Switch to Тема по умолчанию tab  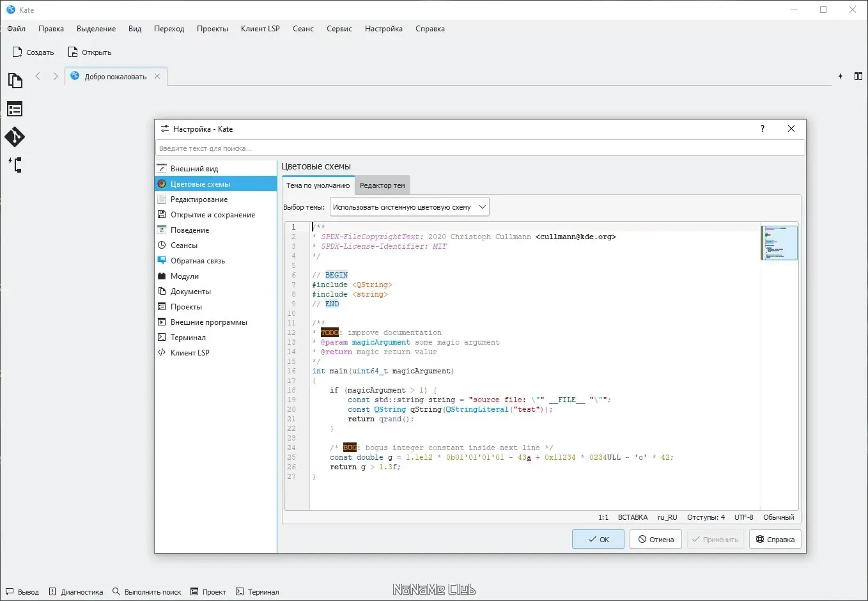tap(318, 185)
